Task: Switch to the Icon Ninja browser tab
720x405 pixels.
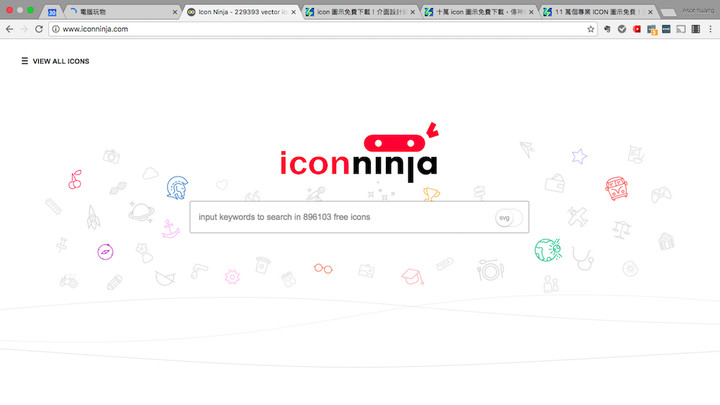Action: (241, 12)
